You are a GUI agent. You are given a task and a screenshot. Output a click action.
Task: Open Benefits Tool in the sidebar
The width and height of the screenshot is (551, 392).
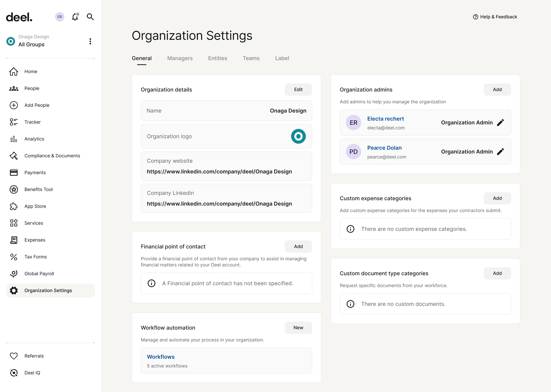[x=51, y=189]
